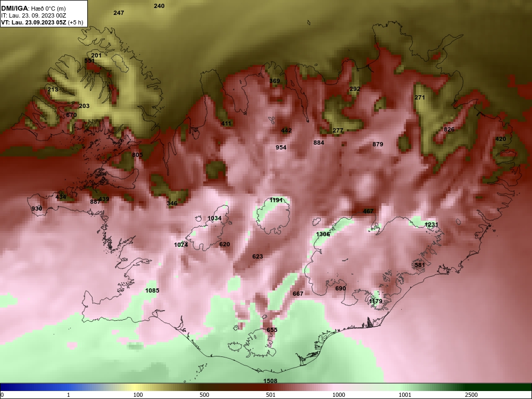Click the 826 value in the east
The width and height of the screenshot is (532, 399).
449,129
